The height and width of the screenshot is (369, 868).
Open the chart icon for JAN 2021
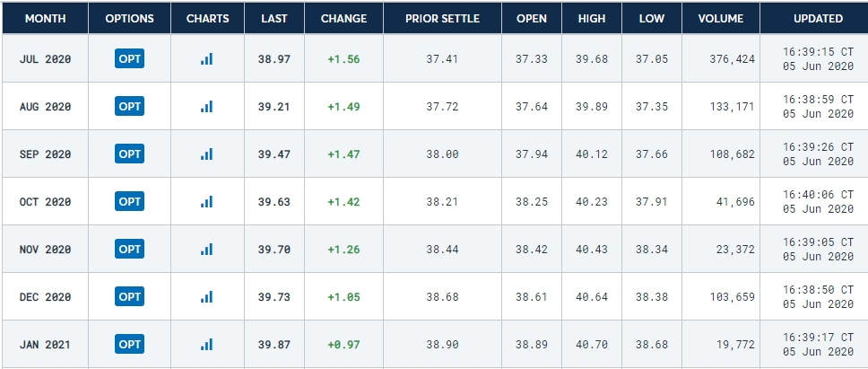point(206,345)
